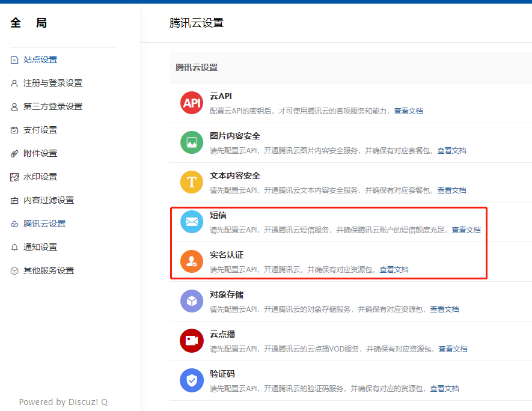Click the cloud icon beside 腾讯云设置
The width and height of the screenshot is (532, 411).
click(14, 224)
